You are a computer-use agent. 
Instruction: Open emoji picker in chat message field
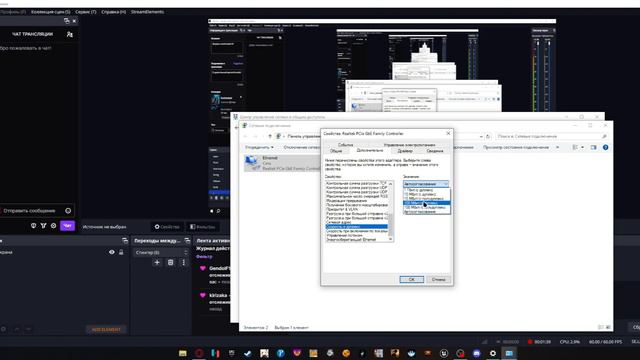point(68,211)
